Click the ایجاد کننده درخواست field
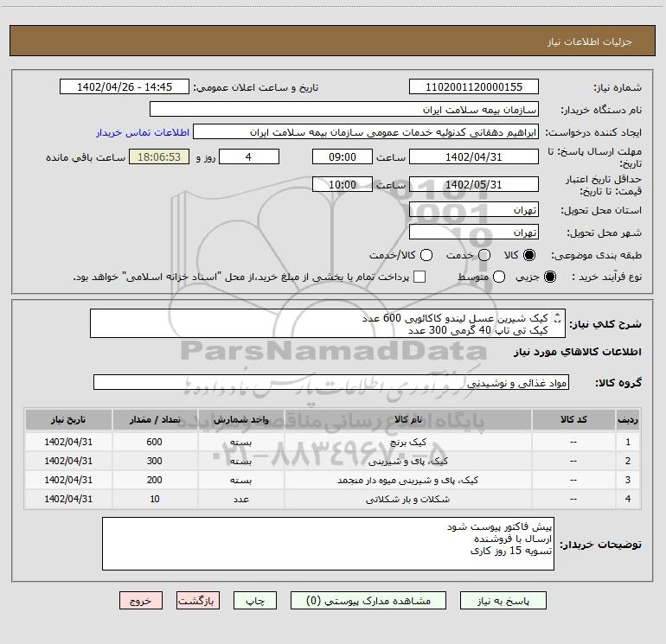The width and height of the screenshot is (666, 644). (x=366, y=131)
